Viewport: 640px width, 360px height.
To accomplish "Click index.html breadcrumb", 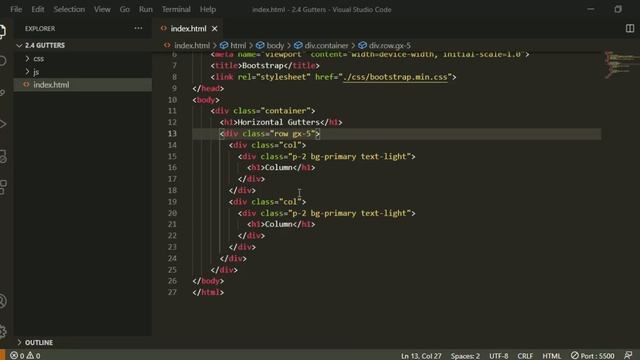I will pyautogui.click(x=187, y=45).
